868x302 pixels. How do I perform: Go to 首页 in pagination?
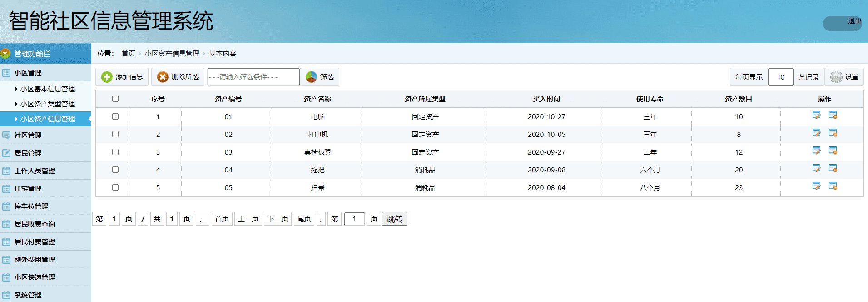pos(222,219)
